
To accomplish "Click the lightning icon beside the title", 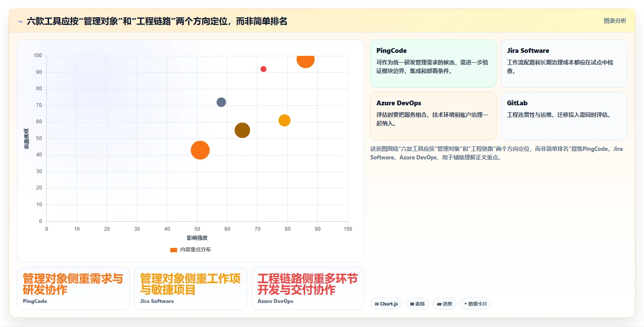I will [21, 21].
